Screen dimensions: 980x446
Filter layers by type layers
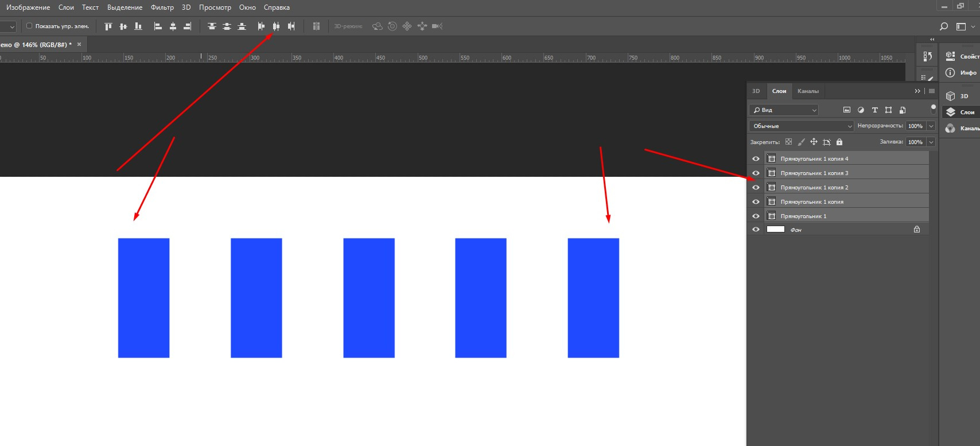pos(874,110)
